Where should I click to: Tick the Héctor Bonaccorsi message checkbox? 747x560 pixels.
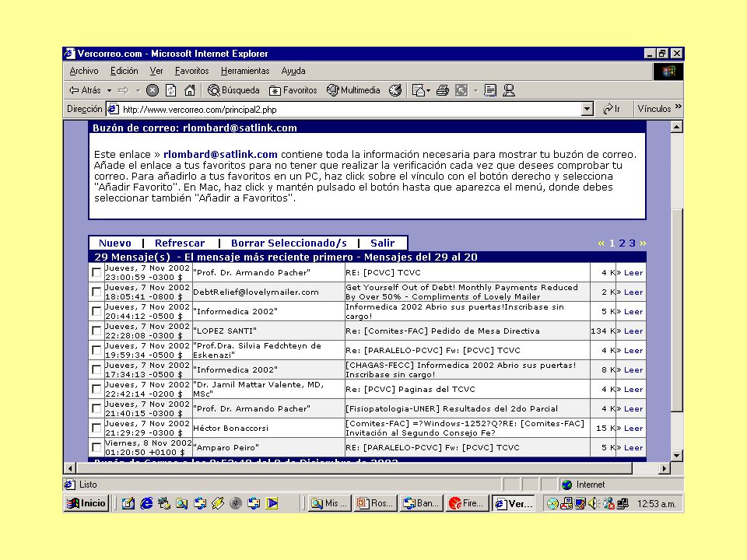point(96,428)
